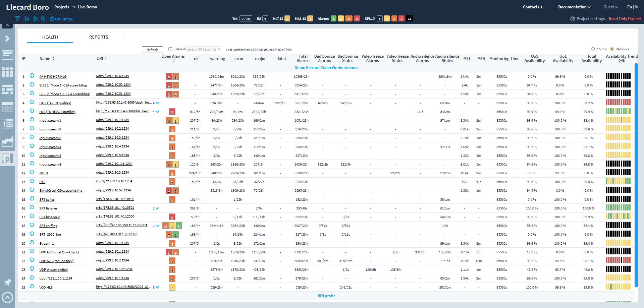Switch language to En

tap(630, 7)
